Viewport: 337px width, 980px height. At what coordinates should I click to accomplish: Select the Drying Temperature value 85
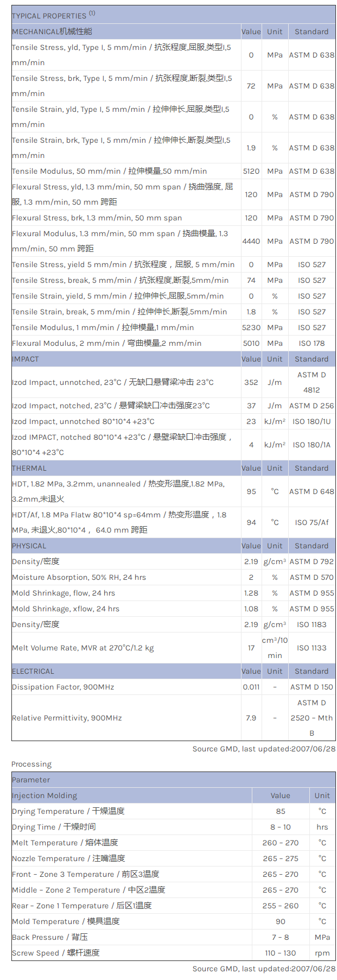pos(280,811)
